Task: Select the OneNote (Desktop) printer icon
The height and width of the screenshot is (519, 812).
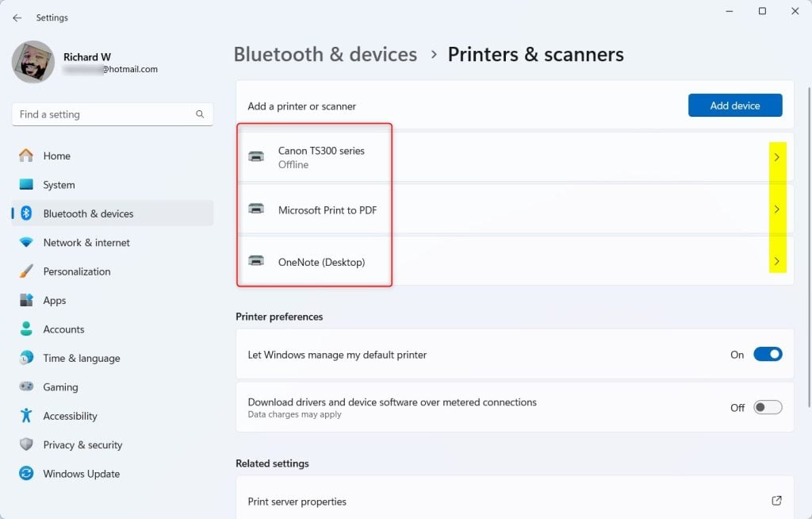Action: pos(256,261)
